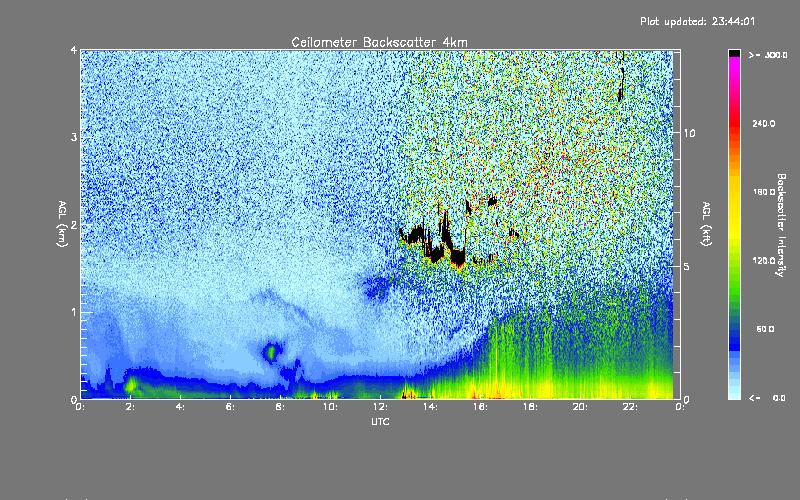Click the 1 km tick label
Viewport: 800px width, 500px height.
(x=74, y=312)
